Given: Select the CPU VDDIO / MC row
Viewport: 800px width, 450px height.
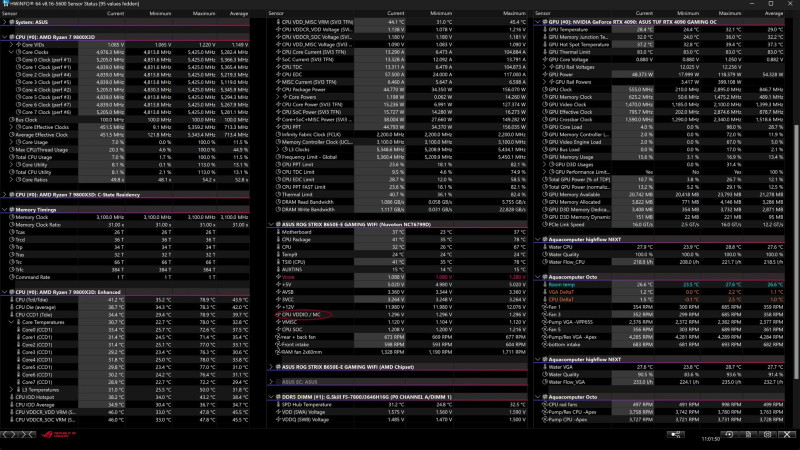Looking at the screenshot, I should 397,315.
